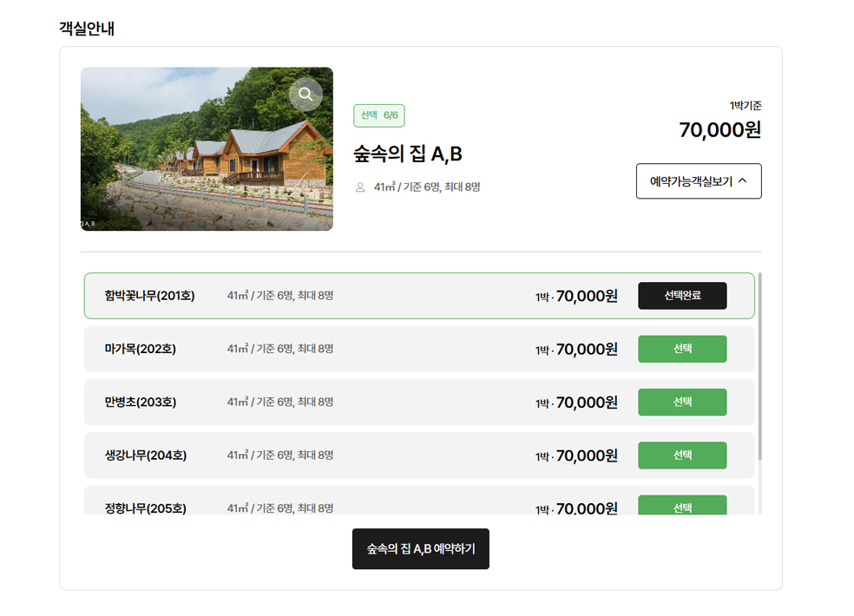Click the 정향나무(205호) room name
The width and height of the screenshot is (854, 616).
(145, 508)
